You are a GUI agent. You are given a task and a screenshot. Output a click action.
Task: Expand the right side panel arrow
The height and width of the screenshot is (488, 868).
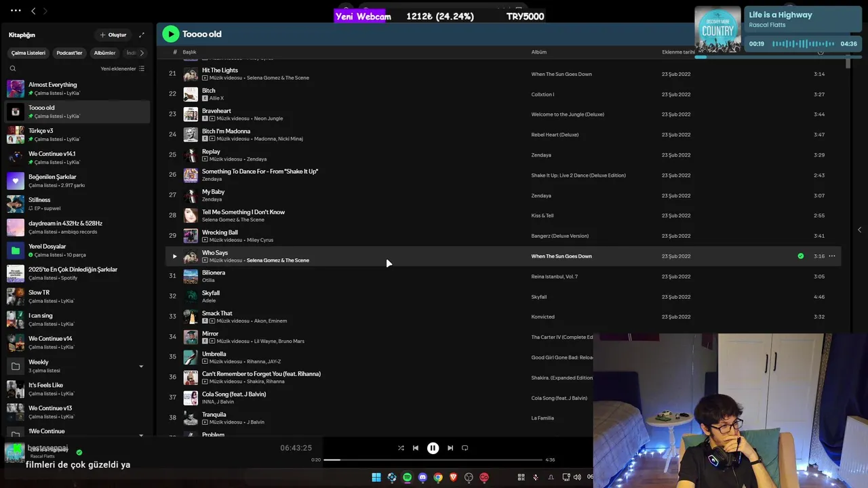click(x=859, y=230)
